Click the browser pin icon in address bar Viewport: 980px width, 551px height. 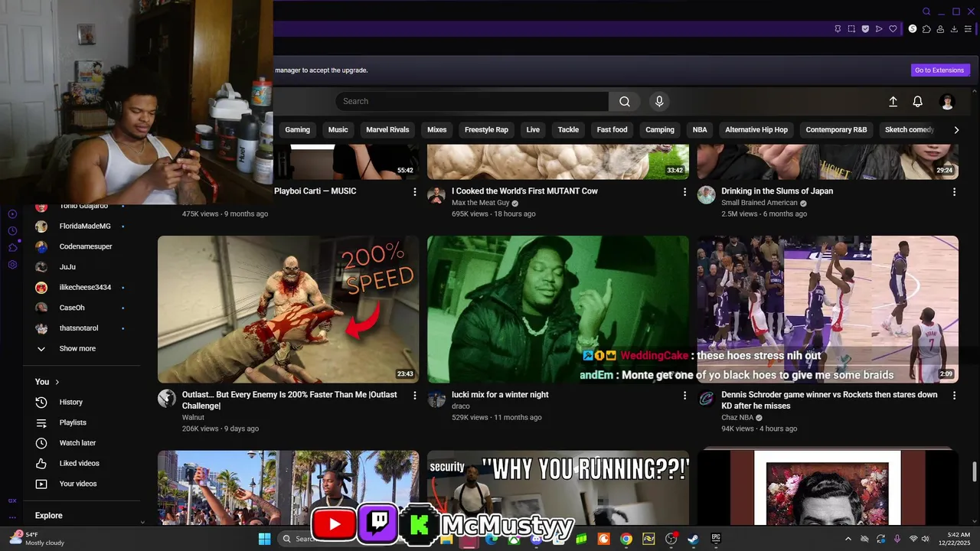click(838, 29)
